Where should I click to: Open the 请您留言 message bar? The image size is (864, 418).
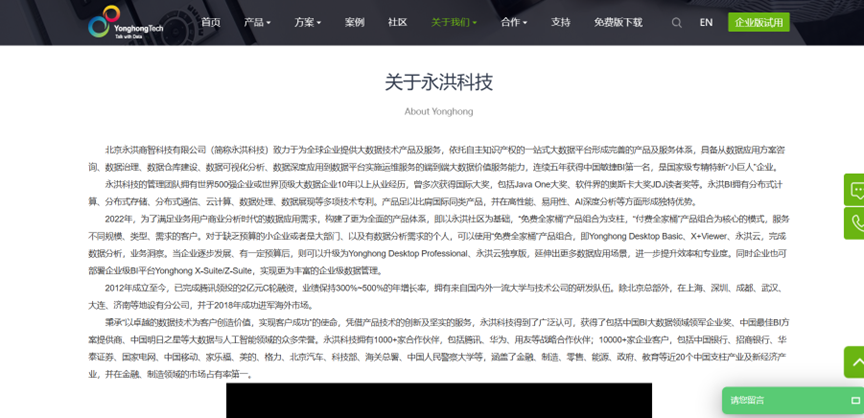780,400
